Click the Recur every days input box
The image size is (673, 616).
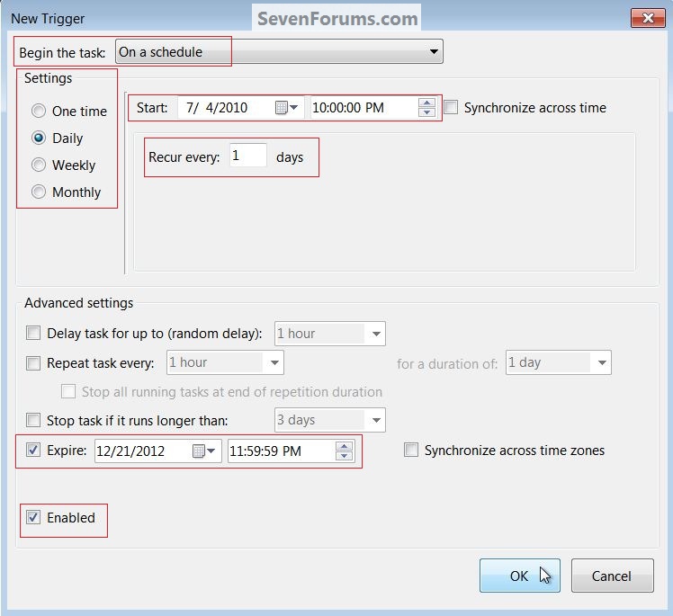pos(248,155)
